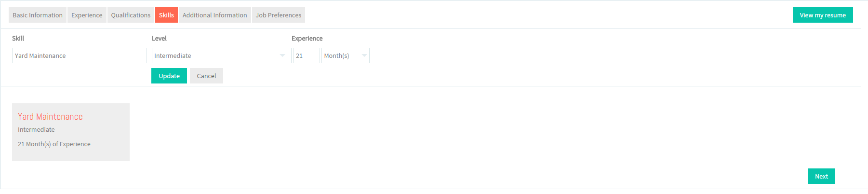Image resolution: width=868 pixels, height=194 pixels.
Task: Click the 21 Month(s) of Experience text
Action: click(54, 144)
